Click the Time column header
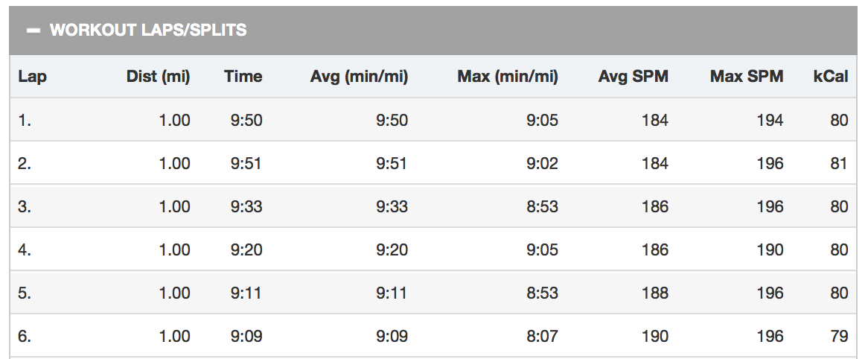Screen dimensions: 868x359 pos(243,77)
